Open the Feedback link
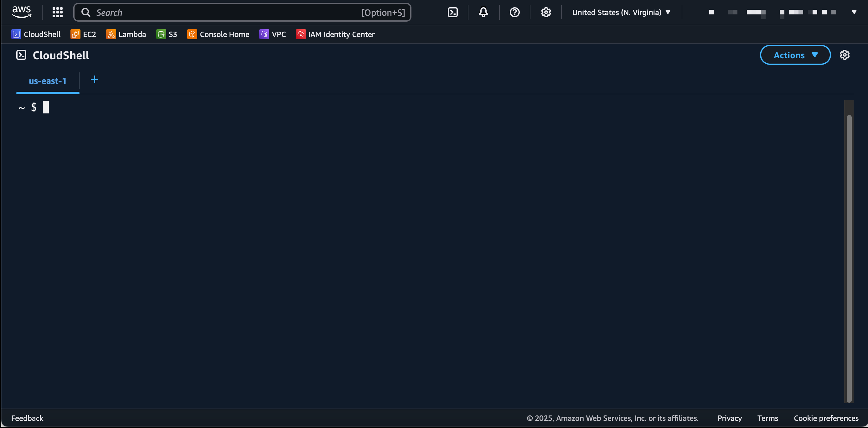 pyautogui.click(x=27, y=418)
